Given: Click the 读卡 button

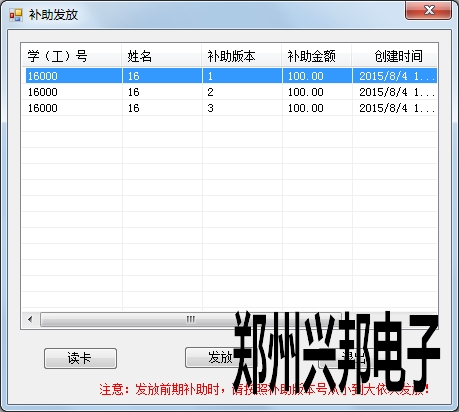Looking at the screenshot, I should (80, 358).
